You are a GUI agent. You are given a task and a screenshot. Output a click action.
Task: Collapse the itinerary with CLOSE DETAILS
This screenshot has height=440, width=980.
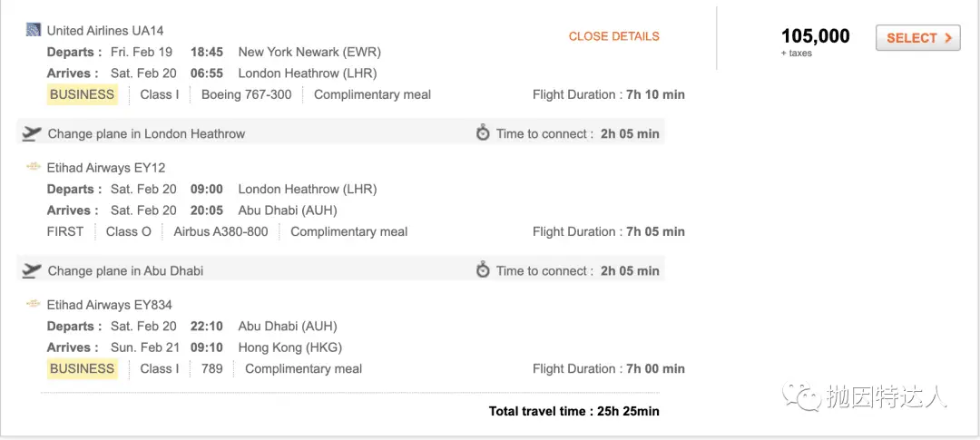(613, 36)
